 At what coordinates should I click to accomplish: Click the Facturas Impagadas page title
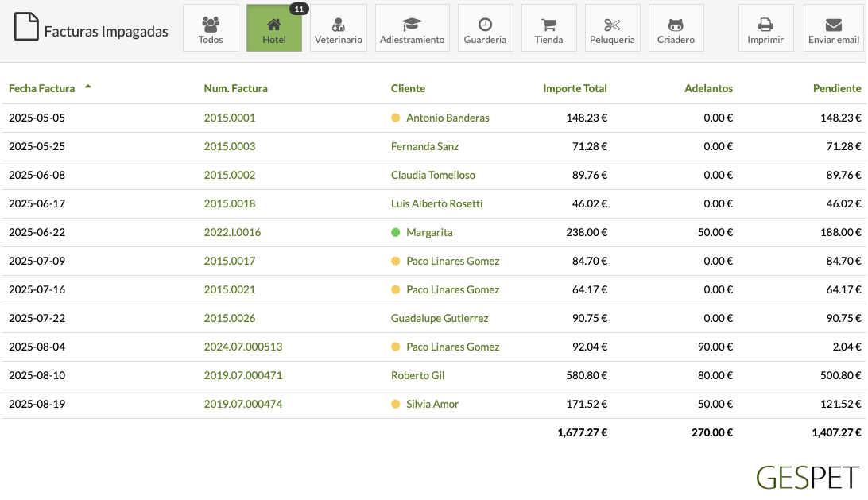[x=106, y=32]
